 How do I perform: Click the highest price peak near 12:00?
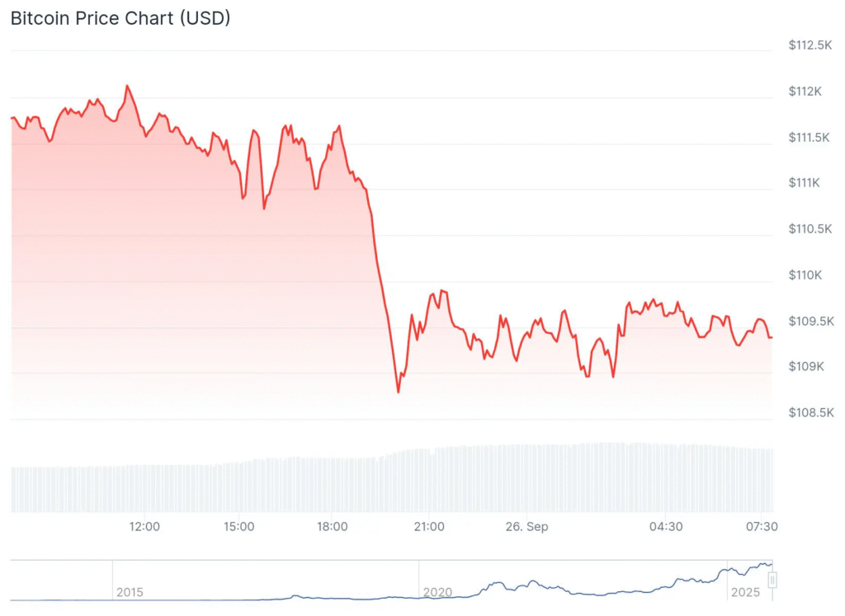pos(127,85)
